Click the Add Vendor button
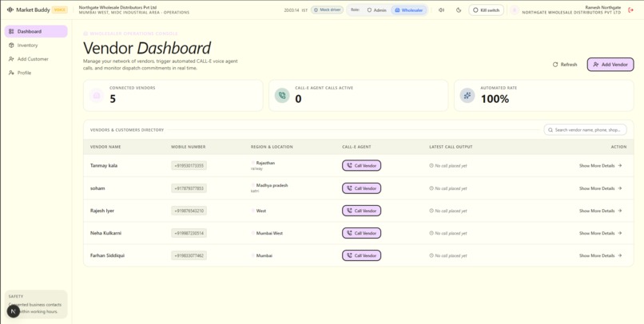 (610, 65)
